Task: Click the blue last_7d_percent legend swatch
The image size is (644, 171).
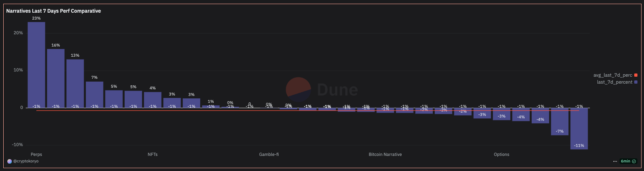Action: click(x=636, y=82)
